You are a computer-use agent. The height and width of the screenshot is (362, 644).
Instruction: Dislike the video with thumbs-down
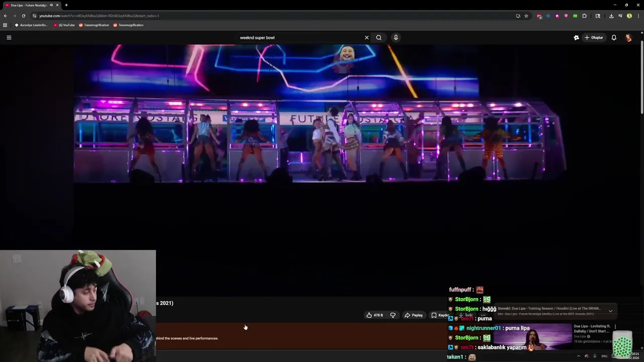(x=393, y=315)
